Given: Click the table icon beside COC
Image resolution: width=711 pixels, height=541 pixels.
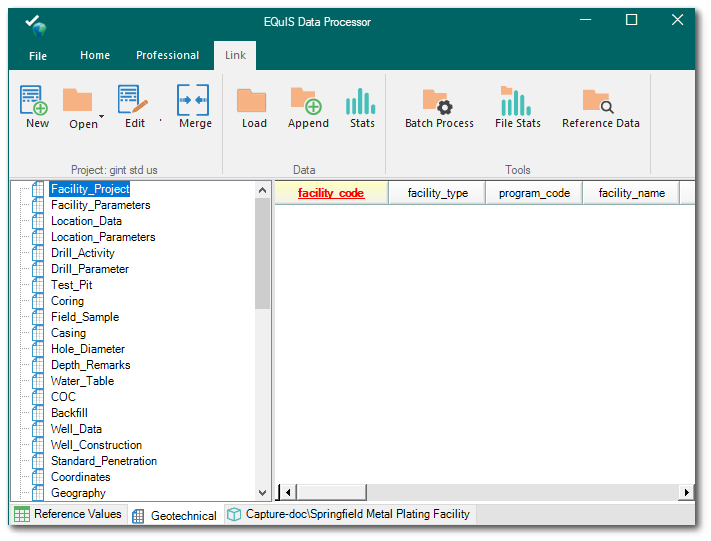Looking at the screenshot, I should point(38,397).
